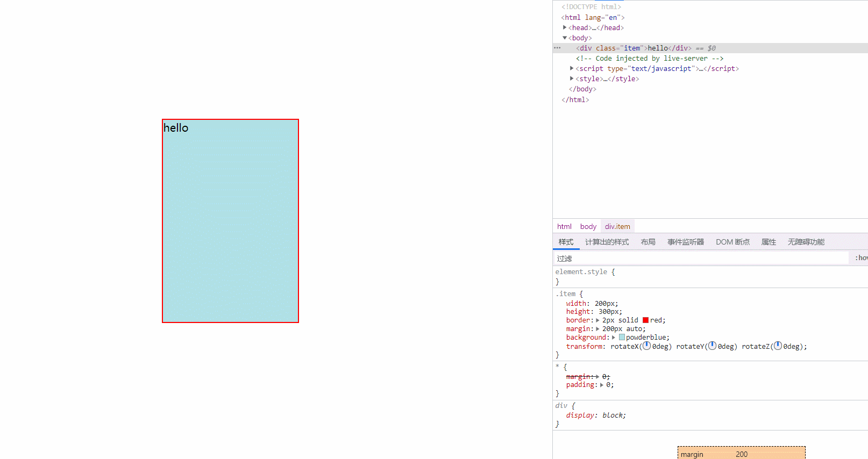Screen dimensions: 868x459
Task: Select the closing html tag row
Action: 575,99
